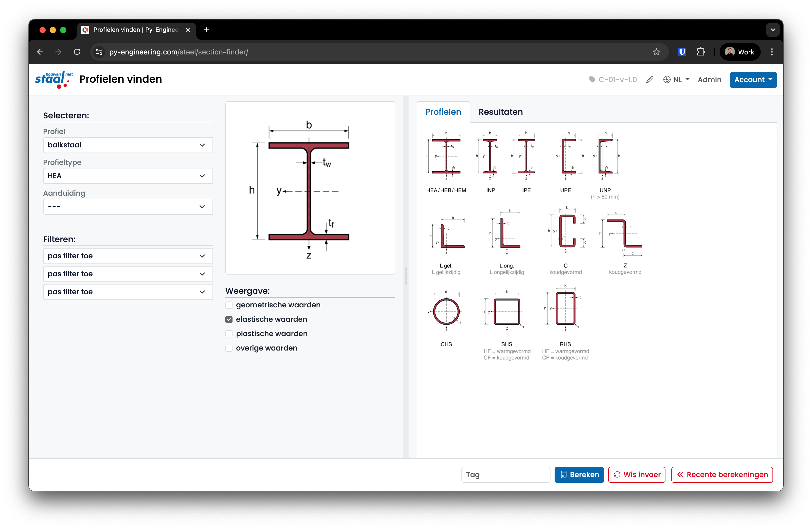The image size is (812, 529).
Task: Uncheck elastische waarden checkbox
Action: pyautogui.click(x=229, y=319)
